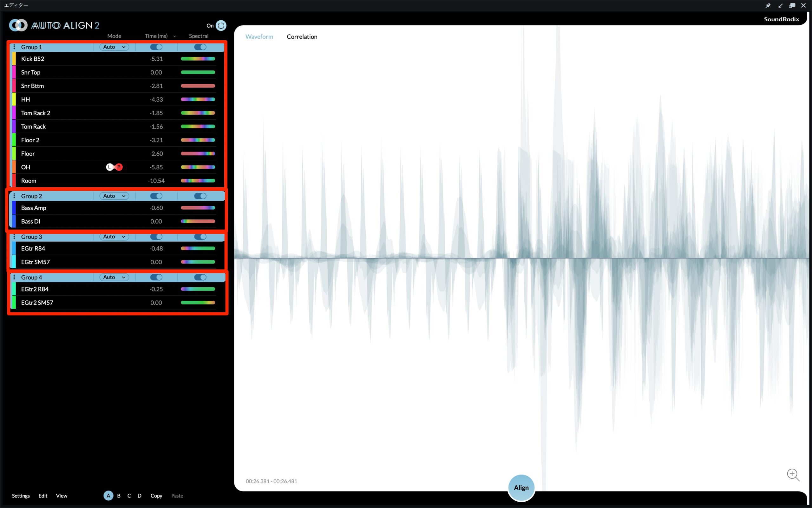
Task: Click Kick B52 spectral bar
Action: pos(198,59)
